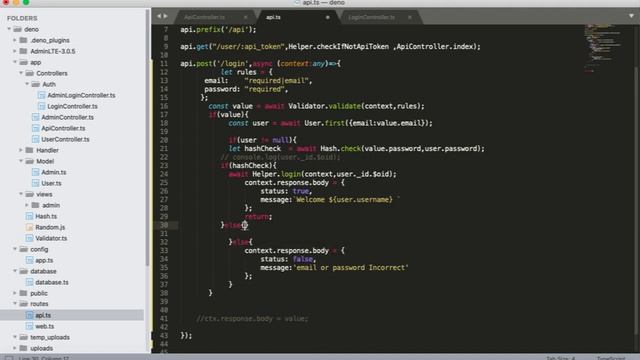Click the config folder icon
The image size is (640, 360).
click(x=23, y=249)
